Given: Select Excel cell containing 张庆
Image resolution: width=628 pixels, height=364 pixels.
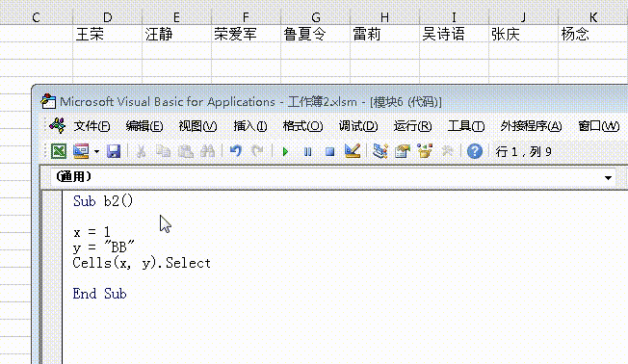Looking at the screenshot, I should coord(523,34).
